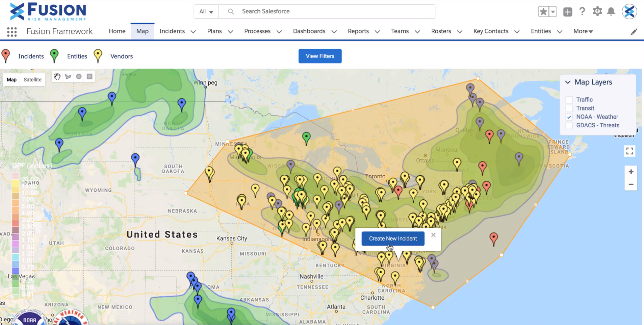Select the polygon drawing tool

68,76
